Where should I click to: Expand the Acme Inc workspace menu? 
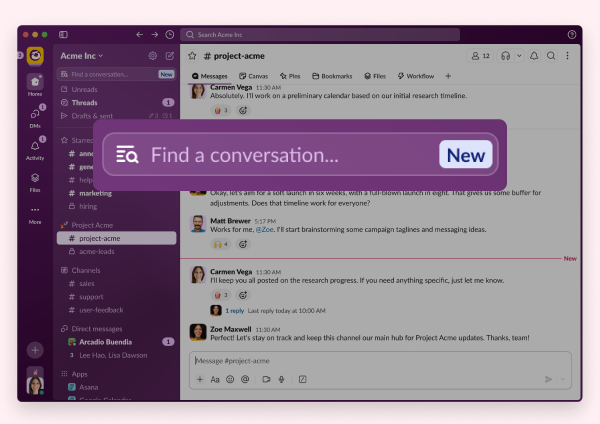[x=82, y=56]
